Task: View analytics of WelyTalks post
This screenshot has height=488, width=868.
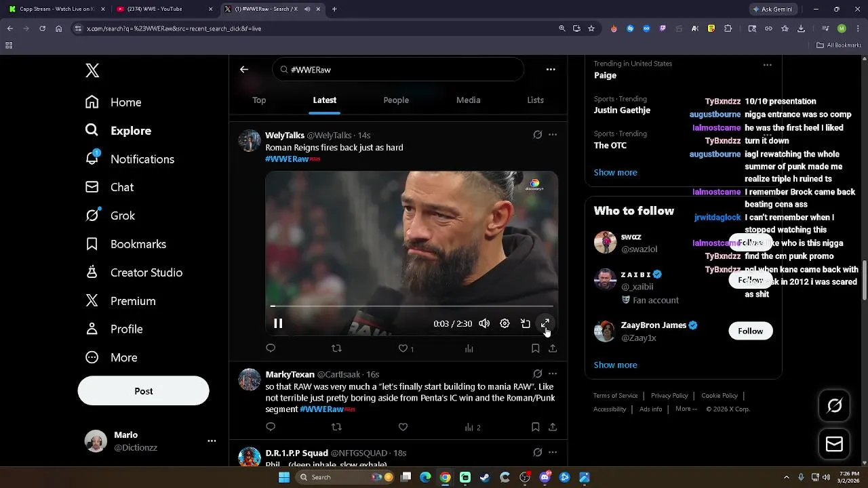Action: [x=469, y=348]
